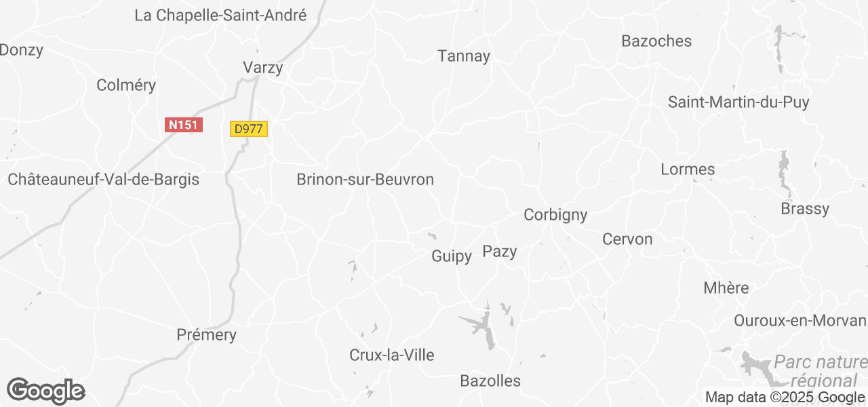Select the Tannay place label
868x407 pixels.
[x=464, y=56]
